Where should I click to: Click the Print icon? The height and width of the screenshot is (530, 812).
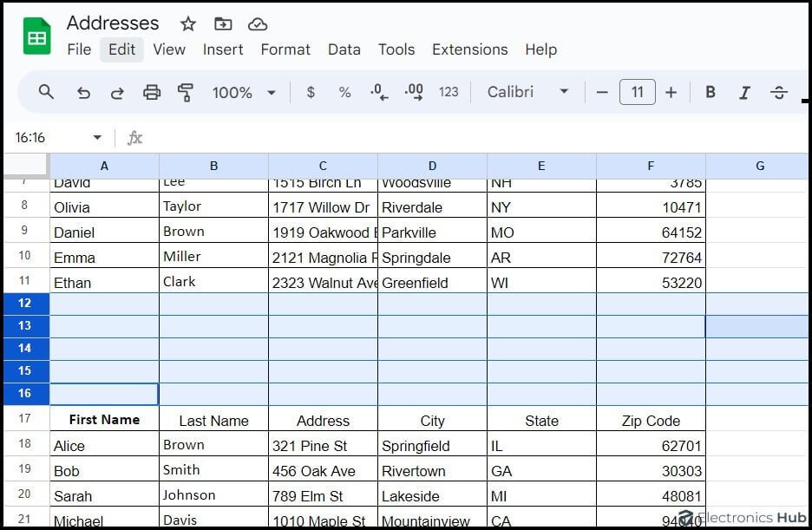152,91
